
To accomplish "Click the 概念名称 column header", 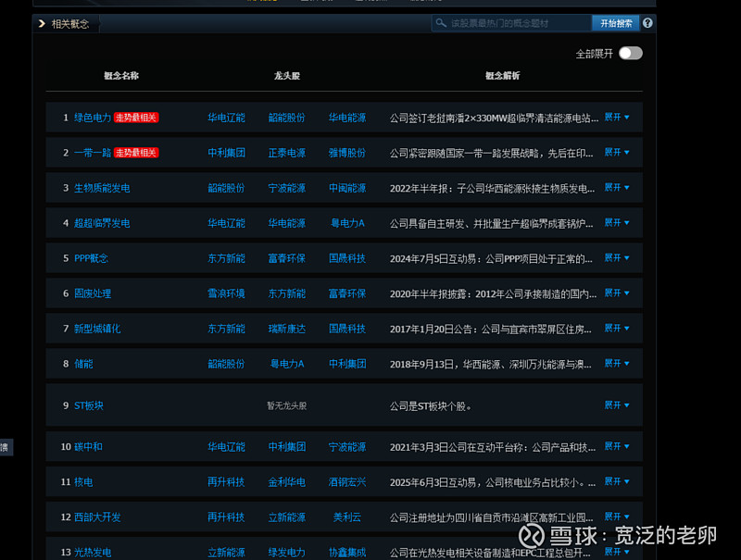I will (x=121, y=76).
